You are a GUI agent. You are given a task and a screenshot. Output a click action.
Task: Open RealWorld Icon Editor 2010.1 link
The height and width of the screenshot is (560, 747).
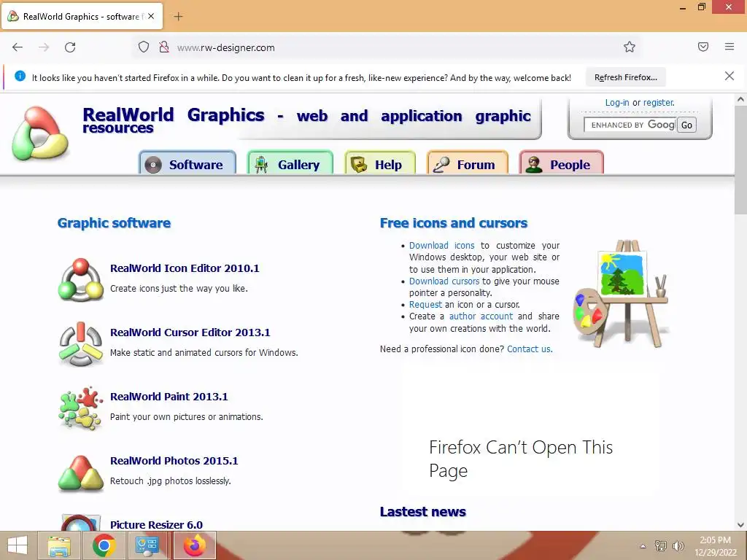tap(185, 268)
